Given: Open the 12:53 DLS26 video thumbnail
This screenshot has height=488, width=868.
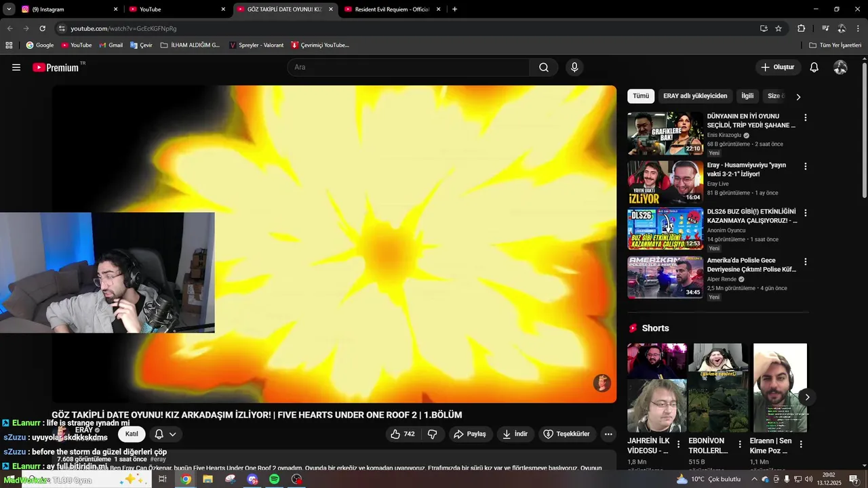Looking at the screenshot, I should pos(665,229).
